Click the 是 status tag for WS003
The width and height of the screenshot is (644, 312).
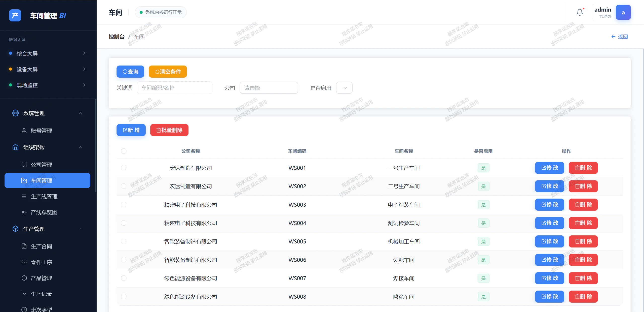(x=483, y=205)
